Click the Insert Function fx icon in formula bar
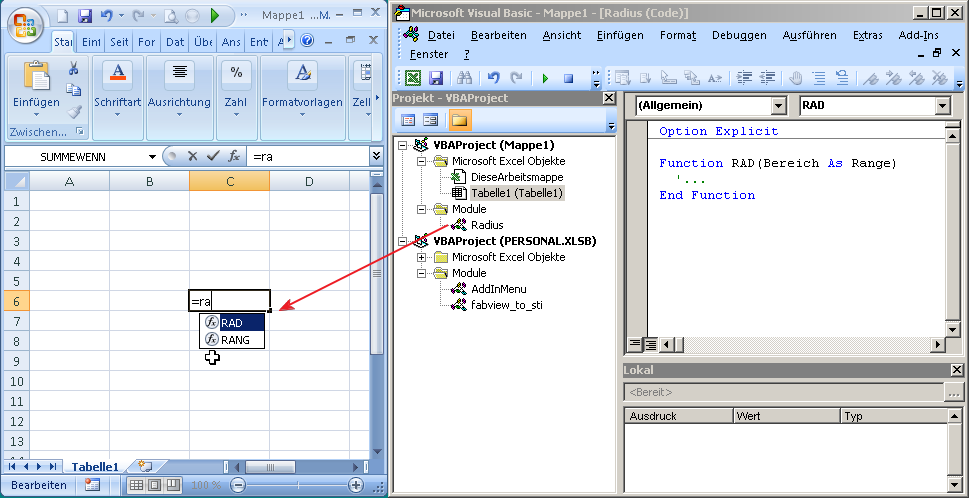Screen dimensions: 969x498 point(234,156)
